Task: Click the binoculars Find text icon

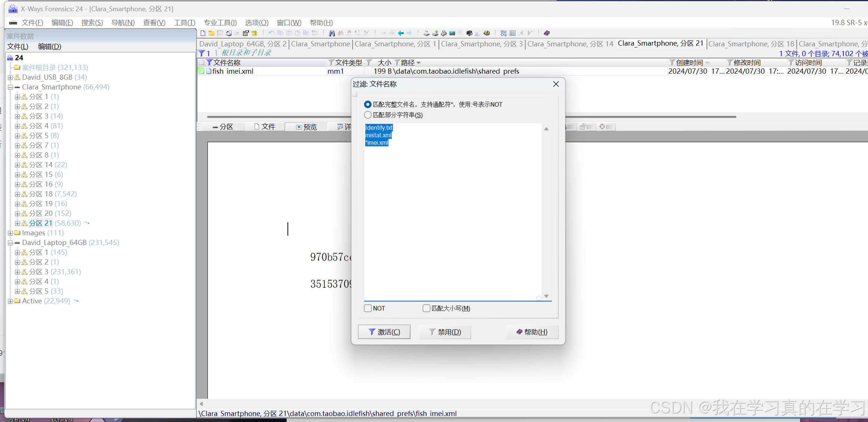Action: click(x=332, y=33)
